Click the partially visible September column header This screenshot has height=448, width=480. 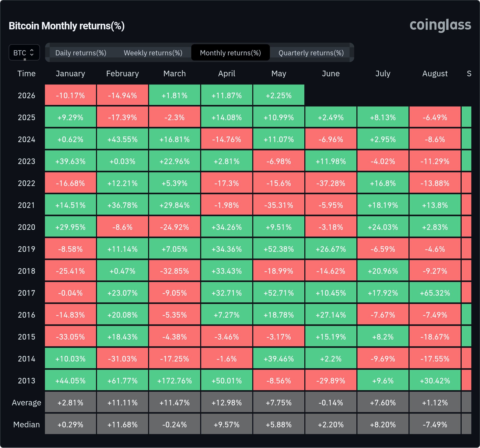(469, 73)
